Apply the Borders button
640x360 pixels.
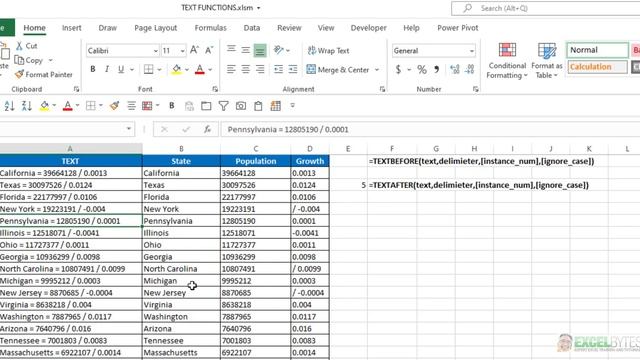[x=149, y=69]
